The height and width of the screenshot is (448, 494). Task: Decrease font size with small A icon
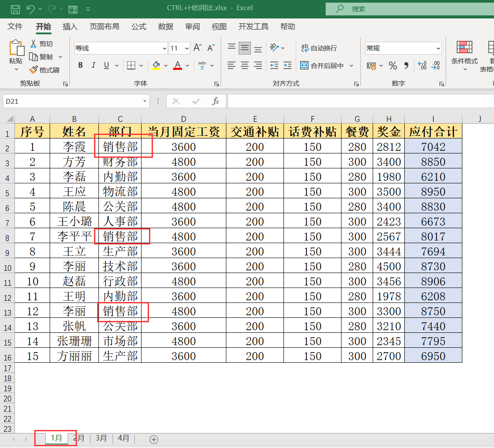211,48
